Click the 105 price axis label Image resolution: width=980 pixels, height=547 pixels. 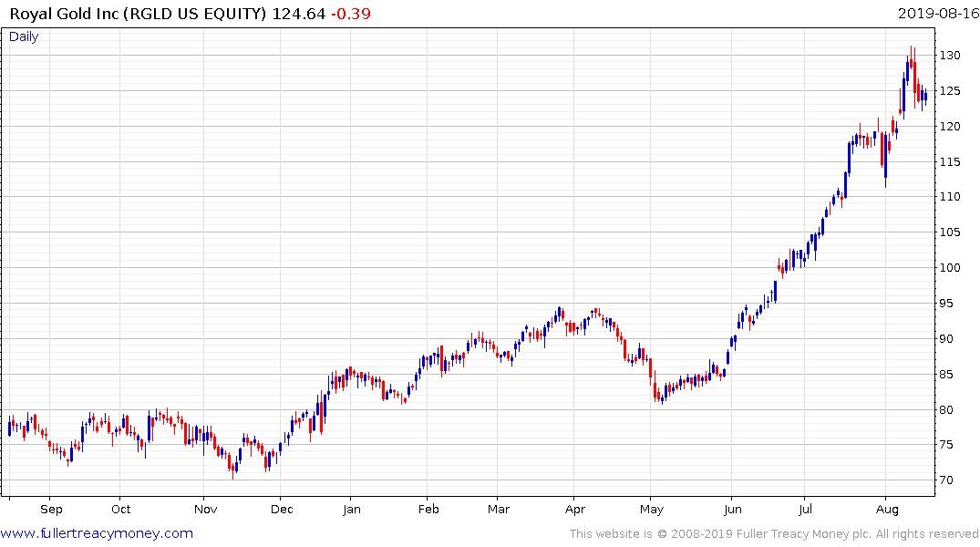coord(950,232)
